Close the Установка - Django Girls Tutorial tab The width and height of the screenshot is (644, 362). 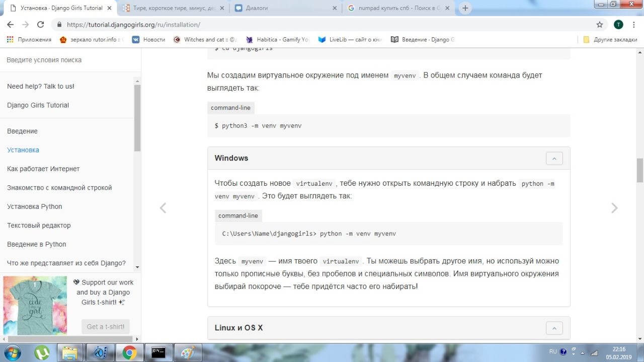[x=109, y=8]
